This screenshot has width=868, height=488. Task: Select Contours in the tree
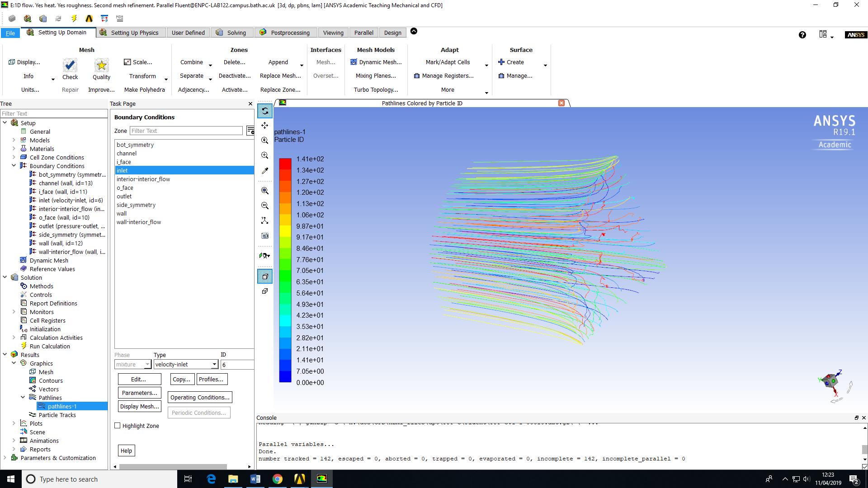[x=51, y=380]
